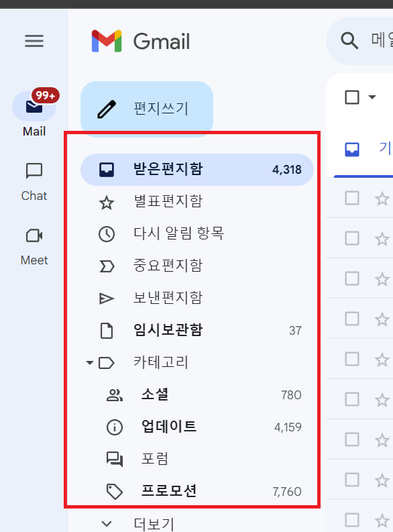393x532 pixels.
Task: Open the 업데이트 category
Action: (x=197, y=427)
